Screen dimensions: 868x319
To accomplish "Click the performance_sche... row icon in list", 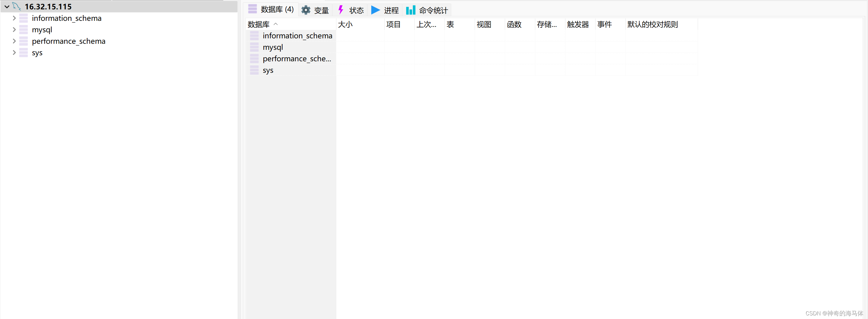I will tap(254, 59).
